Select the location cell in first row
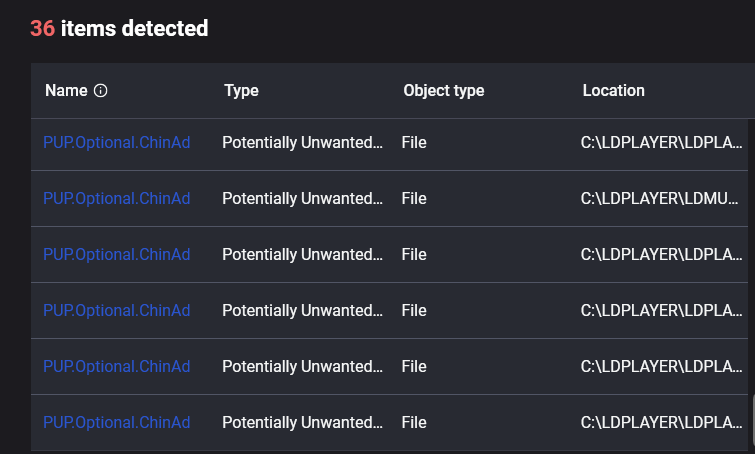The image size is (755, 454). pos(661,143)
